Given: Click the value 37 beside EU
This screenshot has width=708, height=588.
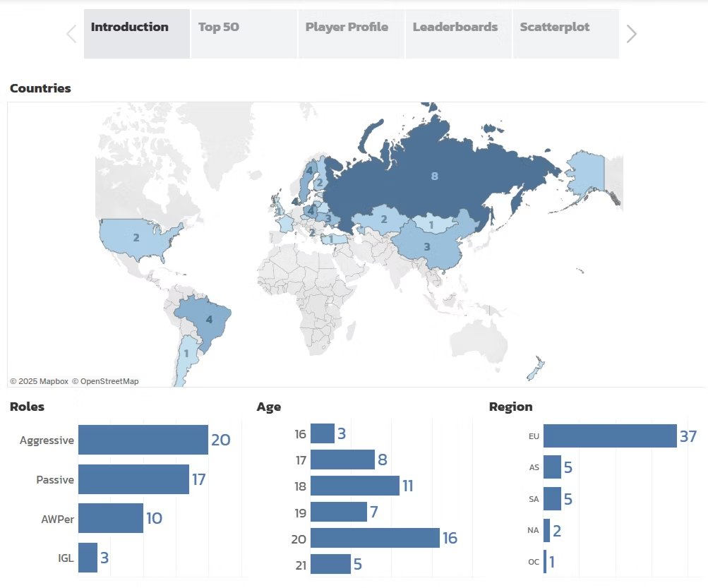Looking at the screenshot, I should click(688, 436).
